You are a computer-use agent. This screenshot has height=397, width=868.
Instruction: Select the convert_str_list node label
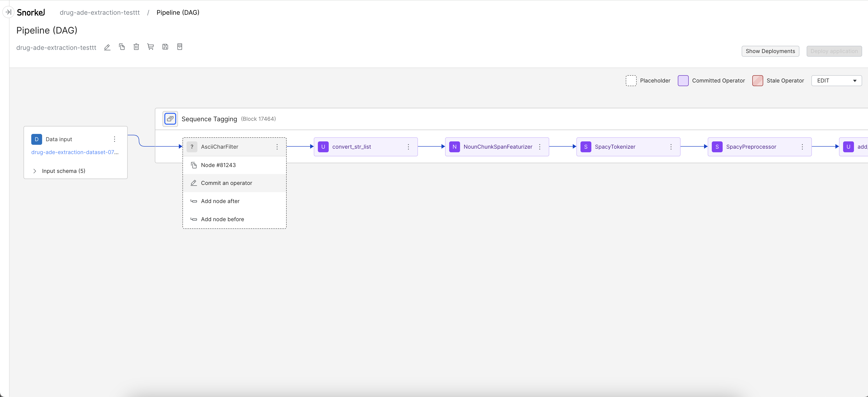tap(351, 147)
